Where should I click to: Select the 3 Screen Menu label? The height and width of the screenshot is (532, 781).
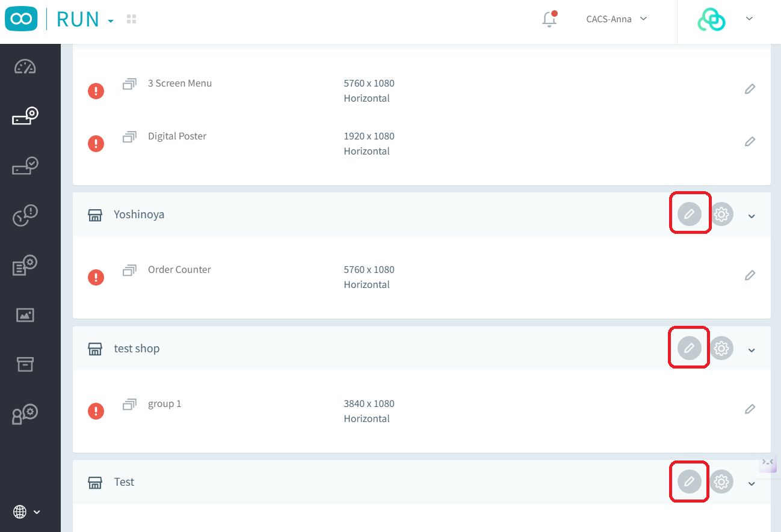click(180, 84)
